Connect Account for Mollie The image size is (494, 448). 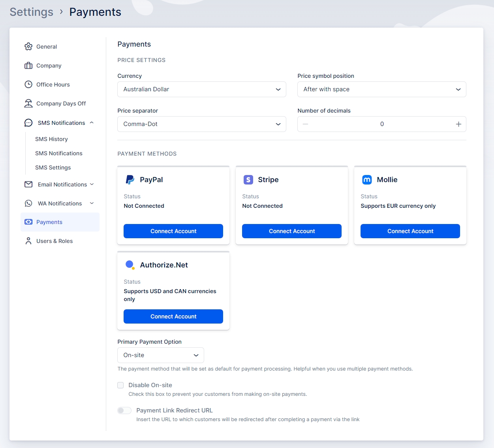[410, 231]
